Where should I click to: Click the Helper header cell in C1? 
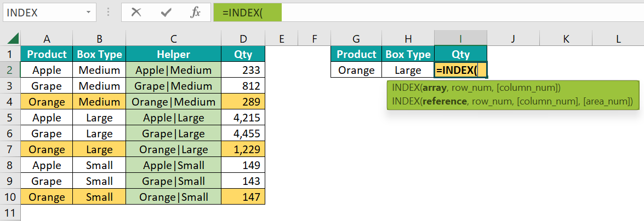pyautogui.click(x=173, y=54)
